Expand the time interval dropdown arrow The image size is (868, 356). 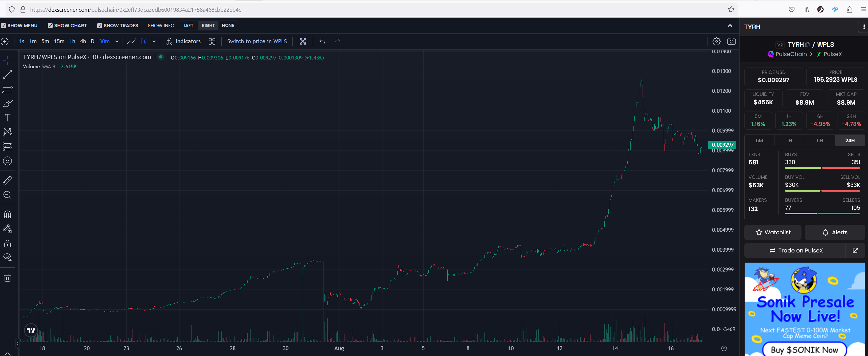pyautogui.click(x=117, y=41)
